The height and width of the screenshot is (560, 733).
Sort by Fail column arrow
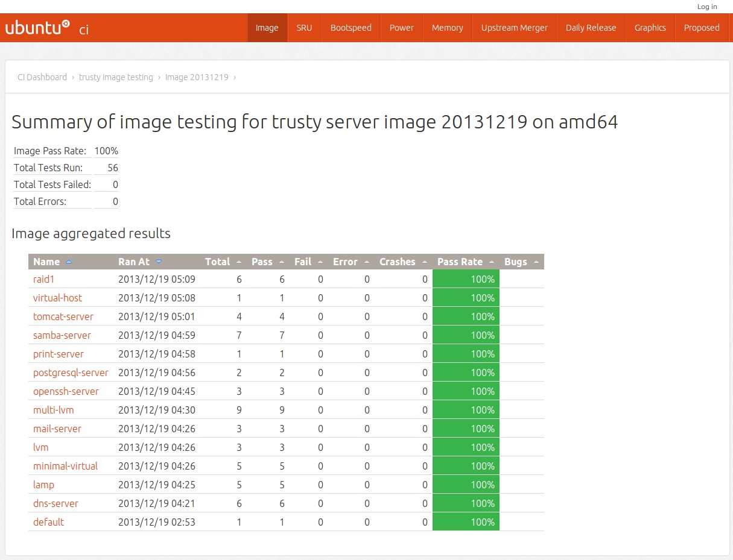click(x=320, y=262)
